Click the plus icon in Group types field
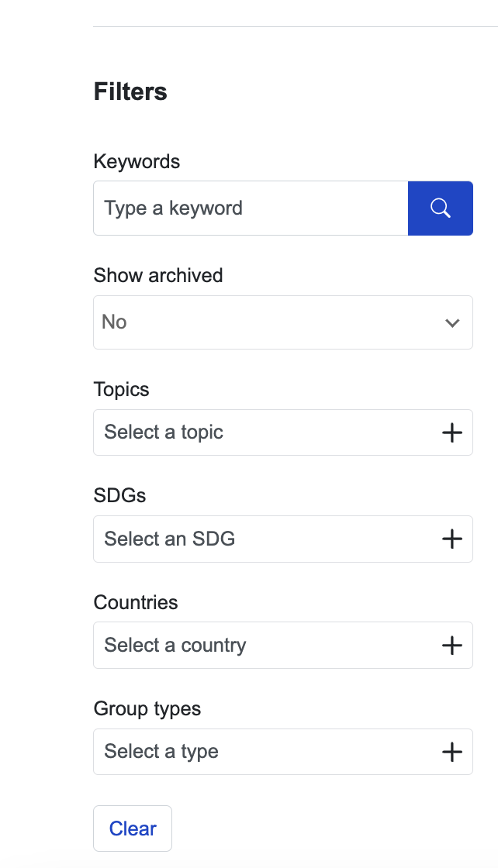The image size is (498, 868). (452, 751)
